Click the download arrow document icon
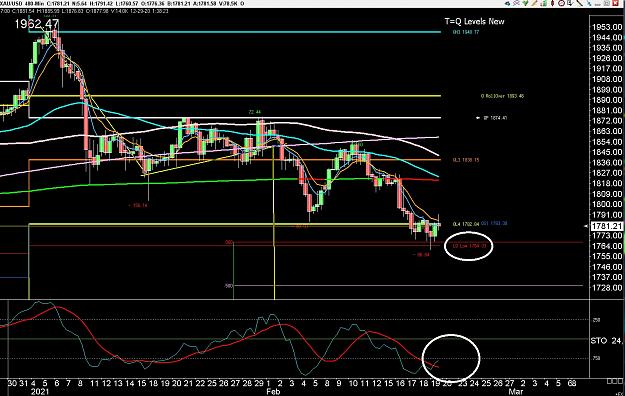The image size is (625, 396). [x=570, y=3]
